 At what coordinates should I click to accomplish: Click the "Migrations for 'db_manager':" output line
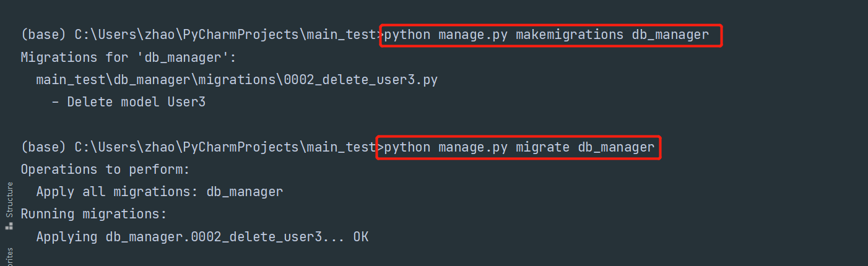129,58
